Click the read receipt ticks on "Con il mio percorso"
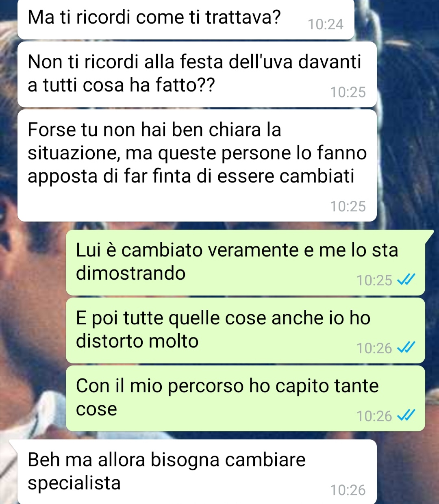The width and height of the screenshot is (439, 504). pyautogui.click(x=406, y=415)
